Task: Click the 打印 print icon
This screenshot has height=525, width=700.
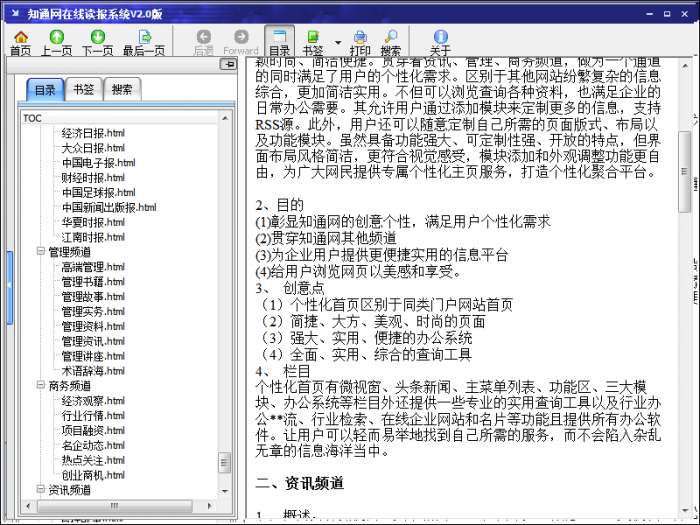Action: point(360,37)
